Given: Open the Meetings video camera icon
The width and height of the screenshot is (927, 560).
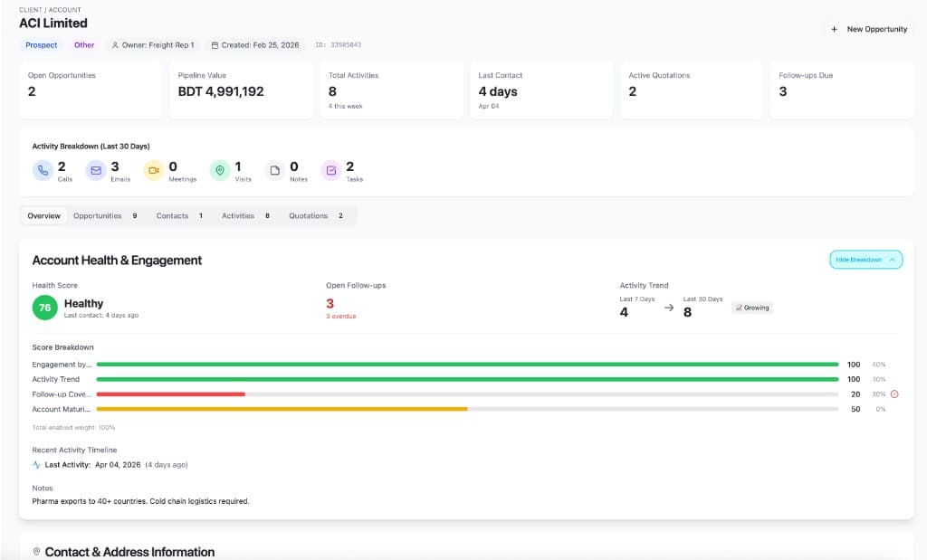Looking at the screenshot, I should click(152, 168).
